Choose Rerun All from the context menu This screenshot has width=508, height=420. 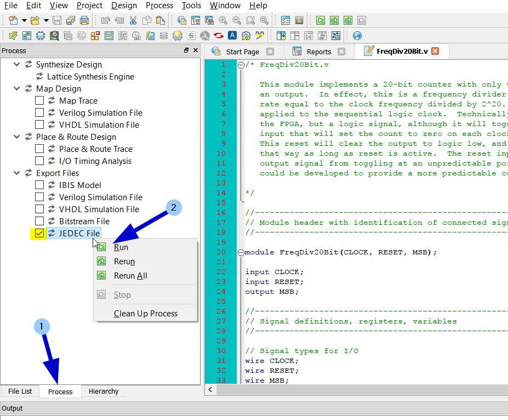tap(145, 276)
